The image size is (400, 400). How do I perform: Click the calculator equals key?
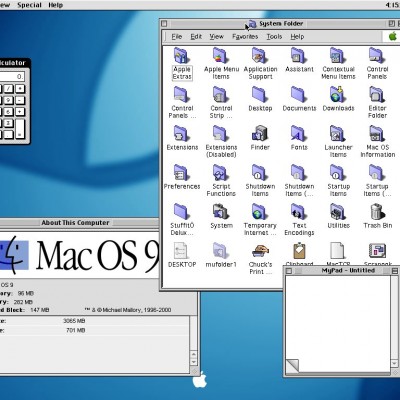point(20,129)
